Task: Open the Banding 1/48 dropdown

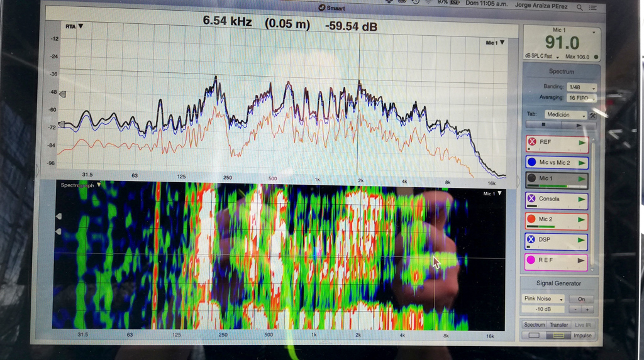Action: click(581, 87)
